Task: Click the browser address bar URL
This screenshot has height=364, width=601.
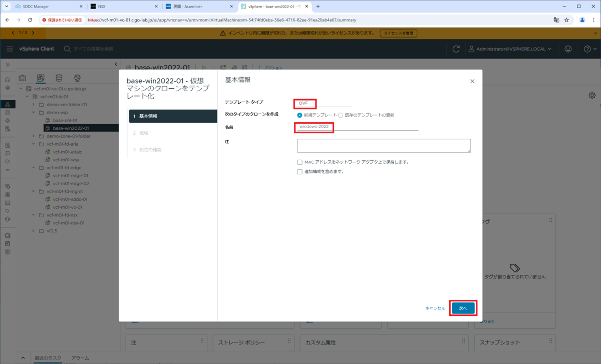Action: coord(222,20)
